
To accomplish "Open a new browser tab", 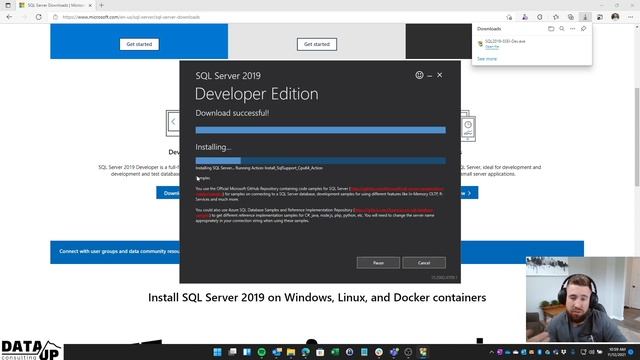I will (101, 5).
